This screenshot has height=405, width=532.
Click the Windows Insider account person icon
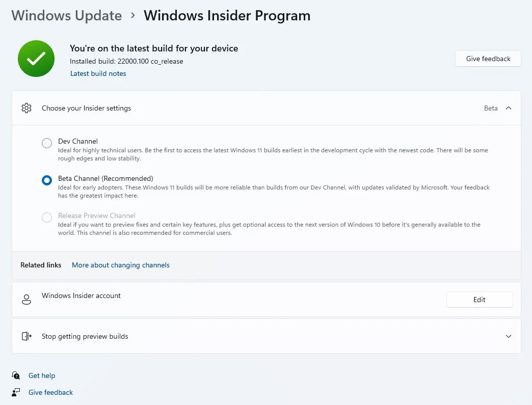26,300
